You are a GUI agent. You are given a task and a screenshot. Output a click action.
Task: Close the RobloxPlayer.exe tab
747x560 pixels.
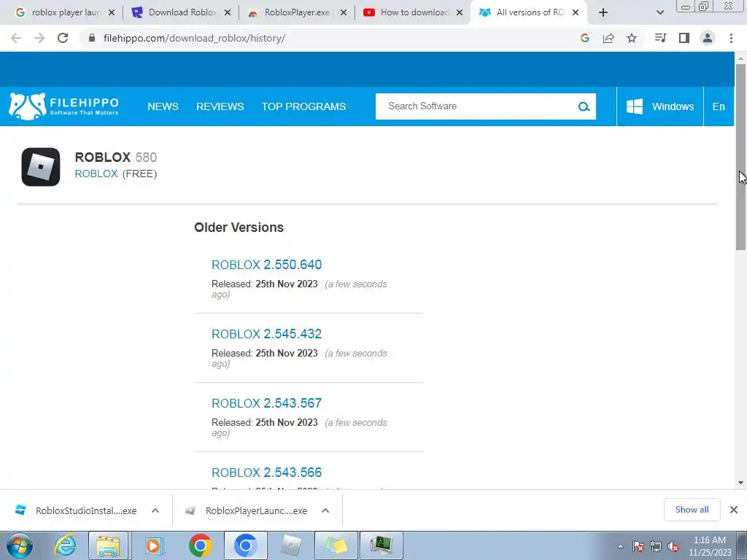click(x=343, y=13)
